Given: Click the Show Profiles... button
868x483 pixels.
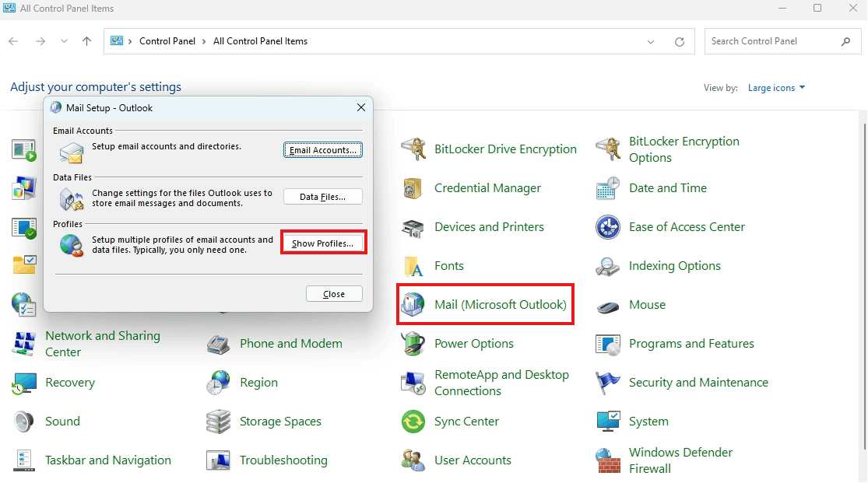Looking at the screenshot, I should [323, 243].
